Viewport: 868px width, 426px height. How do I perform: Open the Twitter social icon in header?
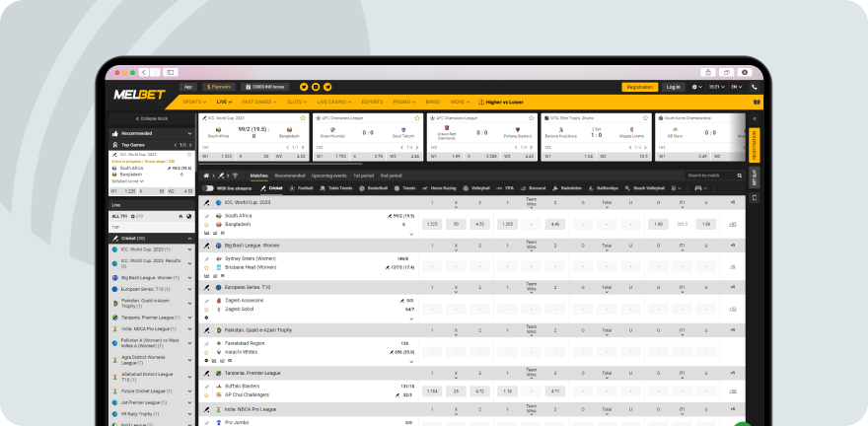[x=304, y=87]
